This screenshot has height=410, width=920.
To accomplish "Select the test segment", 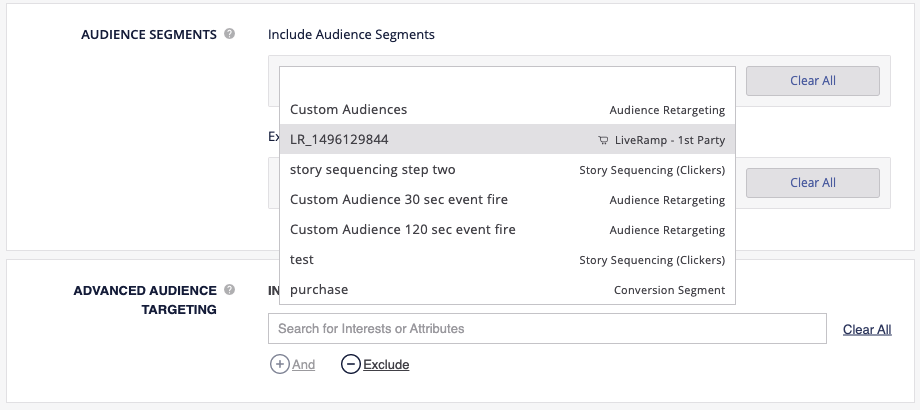I will (302, 259).
